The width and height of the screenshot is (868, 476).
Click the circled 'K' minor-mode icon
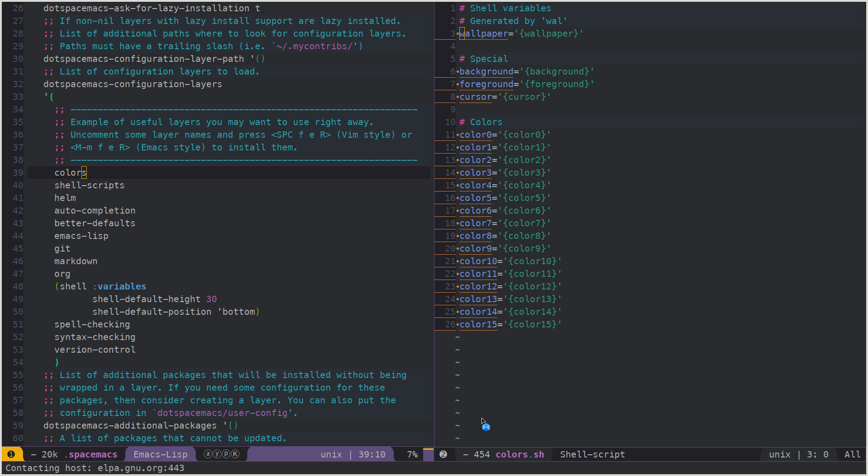point(235,454)
